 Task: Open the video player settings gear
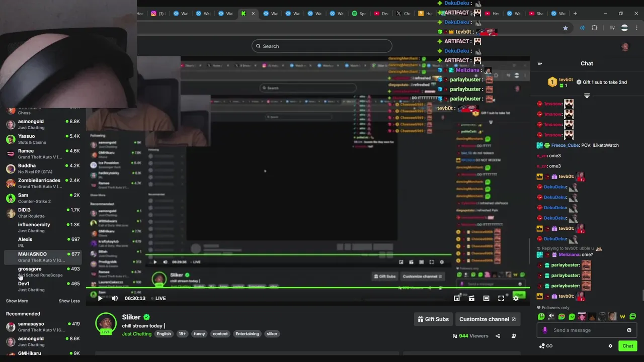(516, 298)
